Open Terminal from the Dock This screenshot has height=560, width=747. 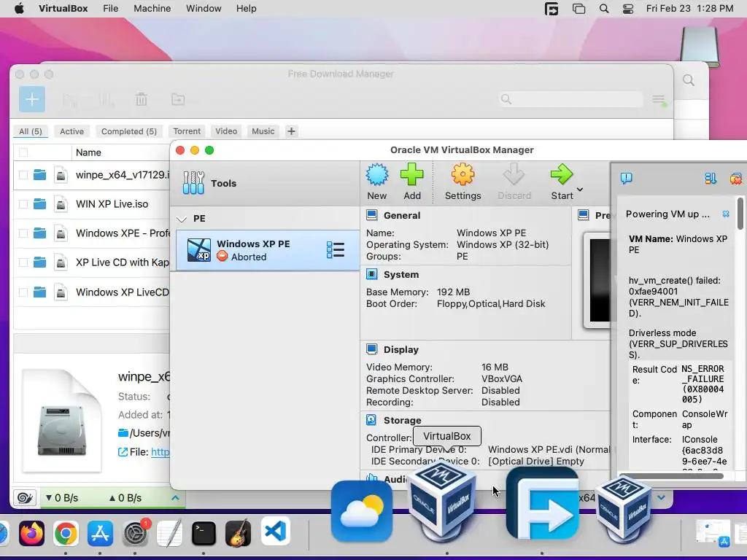204,533
